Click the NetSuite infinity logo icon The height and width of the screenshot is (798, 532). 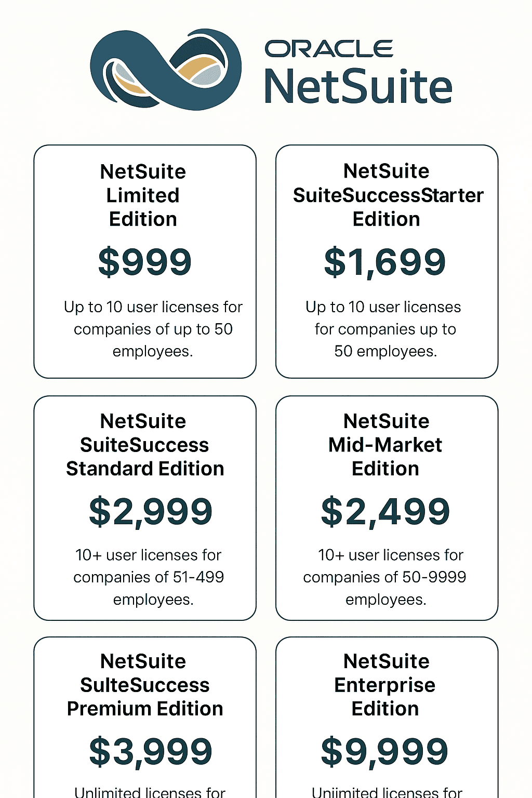[165, 69]
